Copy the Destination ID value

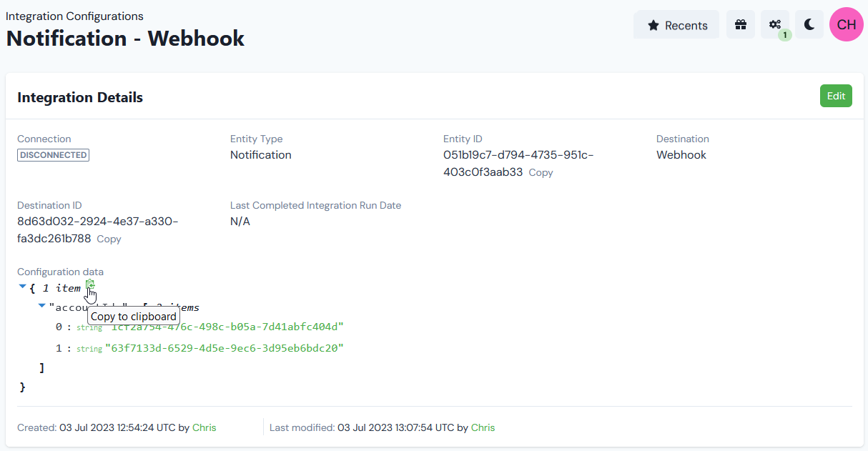pyautogui.click(x=109, y=239)
